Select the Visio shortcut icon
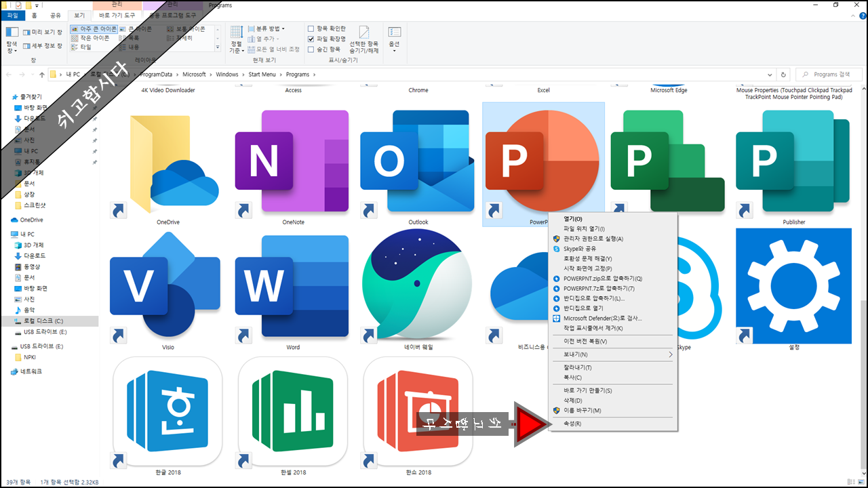The height and width of the screenshot is (488, 868). [166, 287]
